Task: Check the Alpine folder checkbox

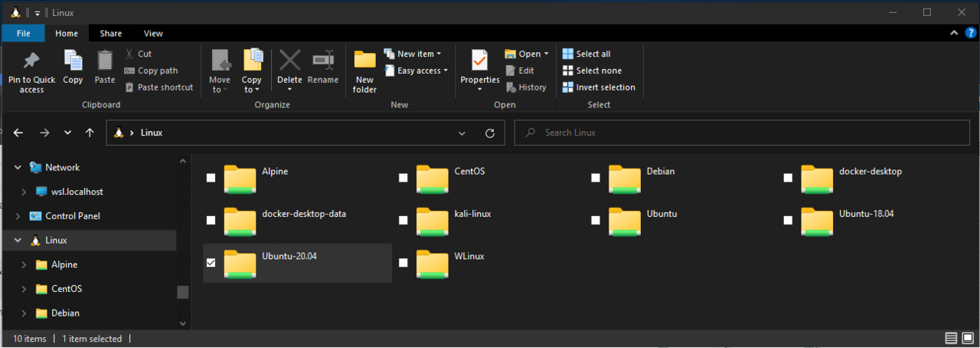Action: point(211,178)
